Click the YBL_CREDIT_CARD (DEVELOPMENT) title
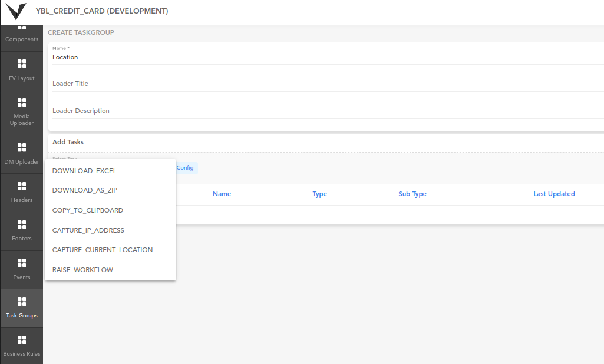This screenshot has height=364, width=604. 102,11
